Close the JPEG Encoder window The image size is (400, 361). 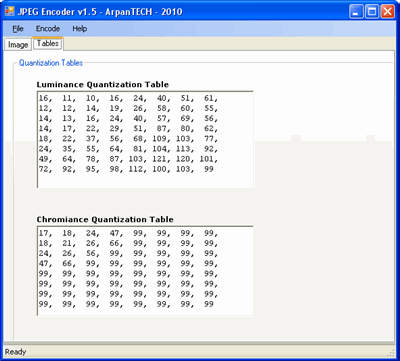click(387, 12)
